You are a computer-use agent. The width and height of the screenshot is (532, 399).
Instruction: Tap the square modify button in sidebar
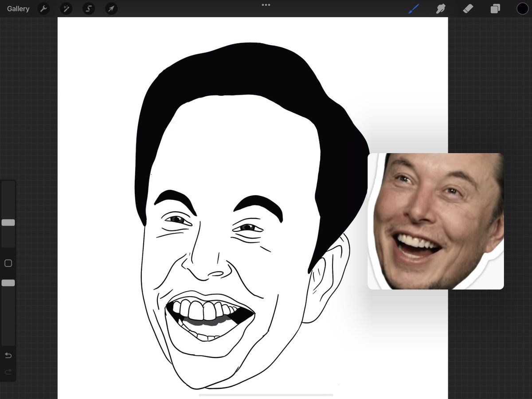click(x=8, y=263)
